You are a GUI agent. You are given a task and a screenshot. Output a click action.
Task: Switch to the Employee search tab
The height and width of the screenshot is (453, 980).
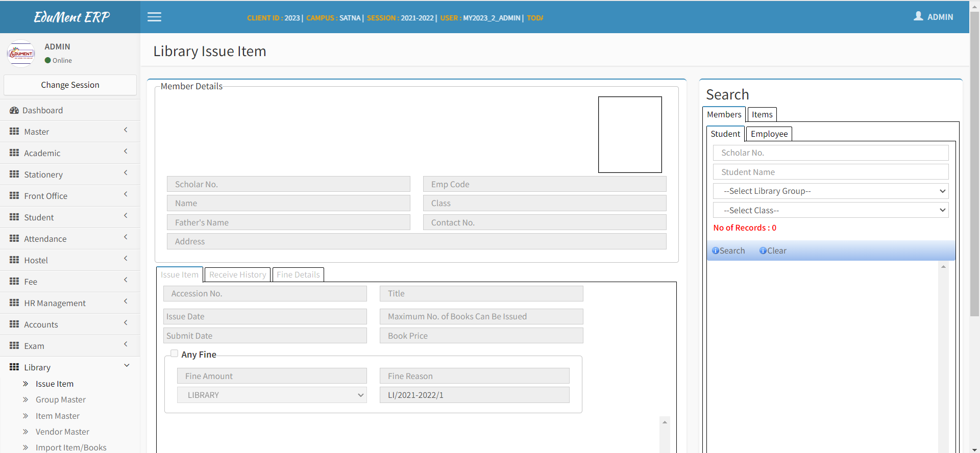(x=769, y=134)
